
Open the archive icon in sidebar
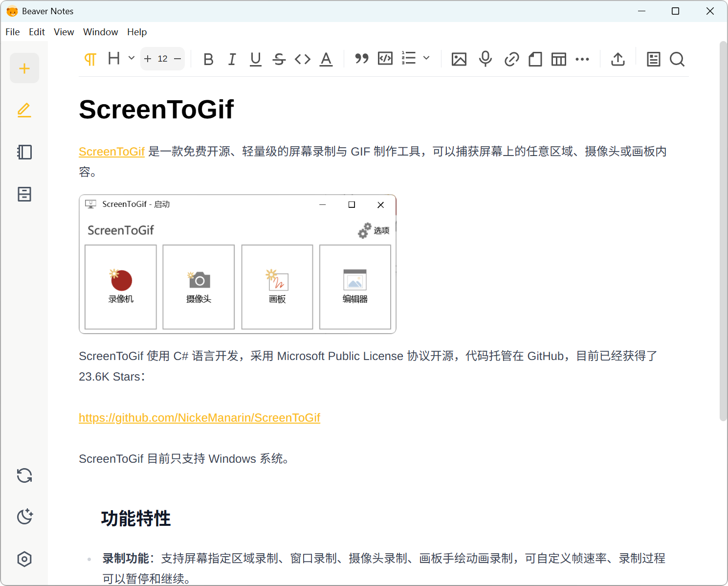point(24,194)
